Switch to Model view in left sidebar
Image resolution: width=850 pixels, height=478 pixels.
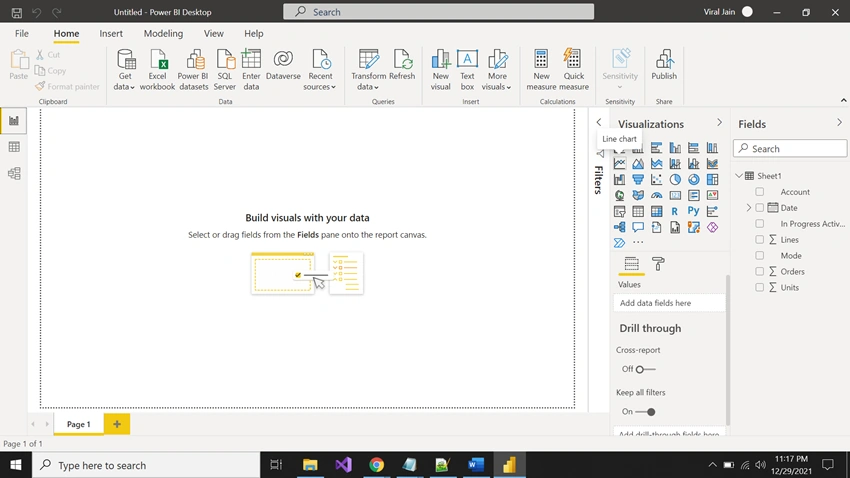(x=14, y=173)
